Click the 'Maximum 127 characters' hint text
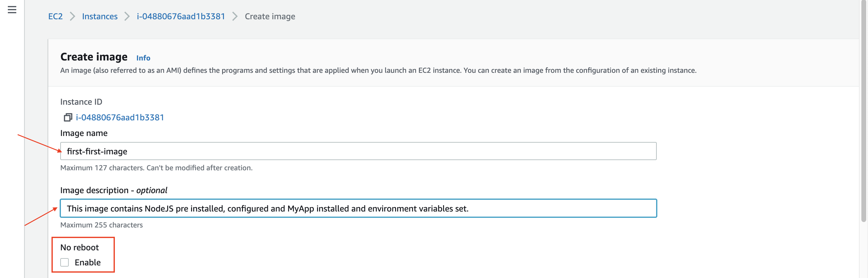 click(x=156, y=168)
